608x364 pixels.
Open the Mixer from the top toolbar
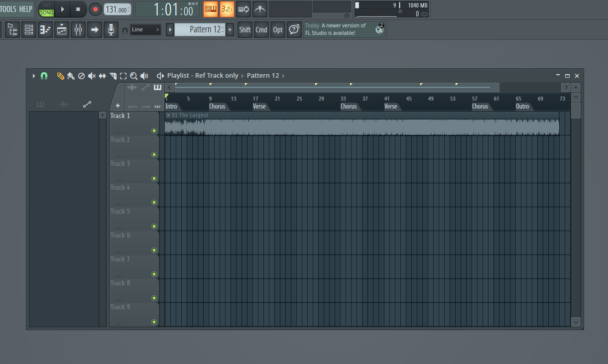(x=78, y=29)
